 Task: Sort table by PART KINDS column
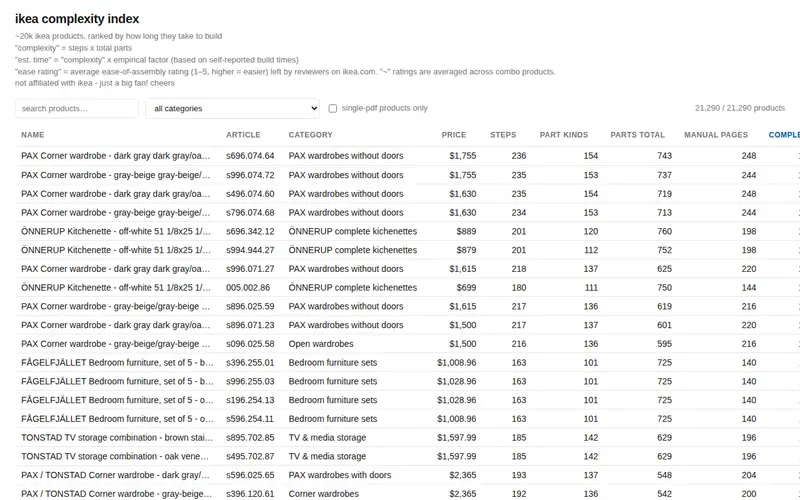564,135
